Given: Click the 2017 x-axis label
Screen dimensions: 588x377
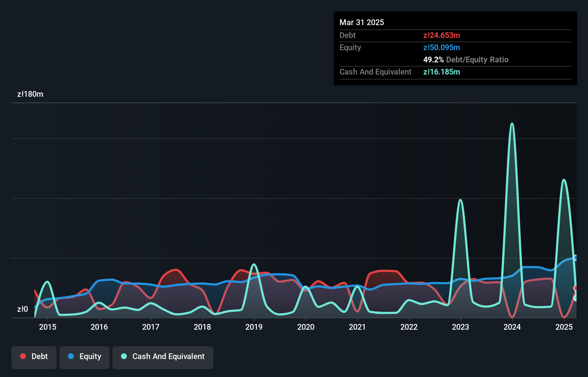Looking at the screenshot, I should pyautogui.click(x=151, y=327).
